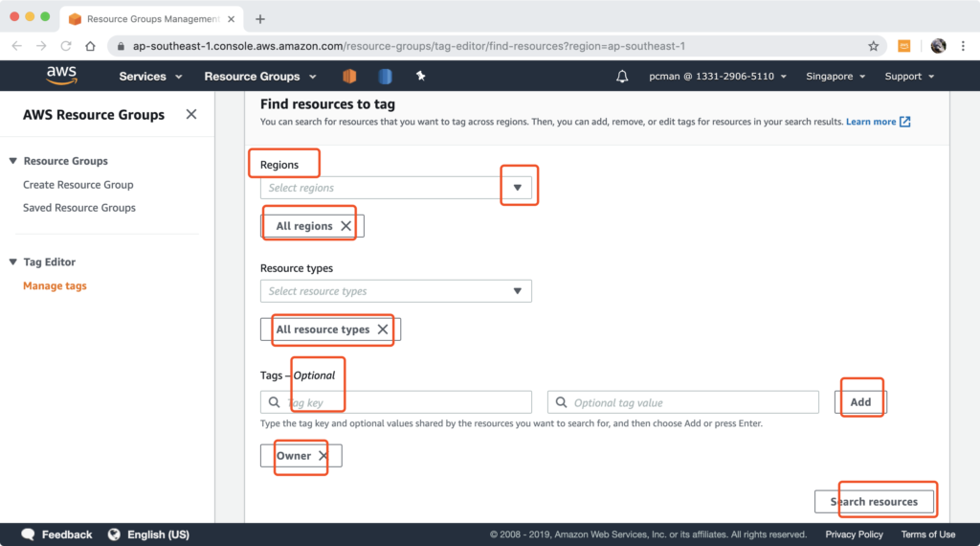This screenshot has width=980, height=546.
Task: Focus the Optional tag value field
Action: (682, 402)
